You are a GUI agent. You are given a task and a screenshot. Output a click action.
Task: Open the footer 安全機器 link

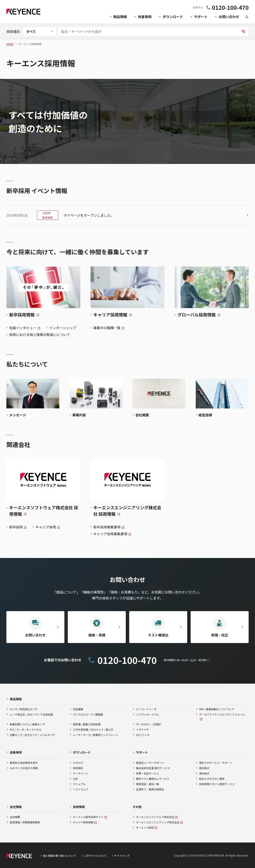click(78, 709)
